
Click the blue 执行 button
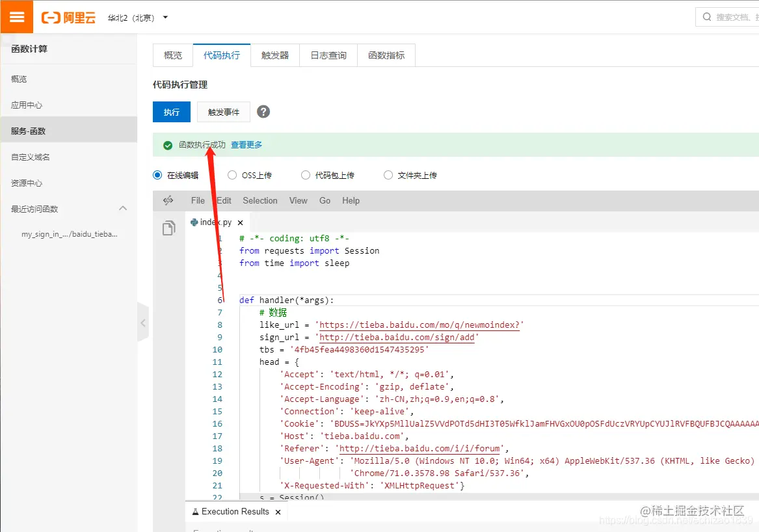(x=171, y=113)
